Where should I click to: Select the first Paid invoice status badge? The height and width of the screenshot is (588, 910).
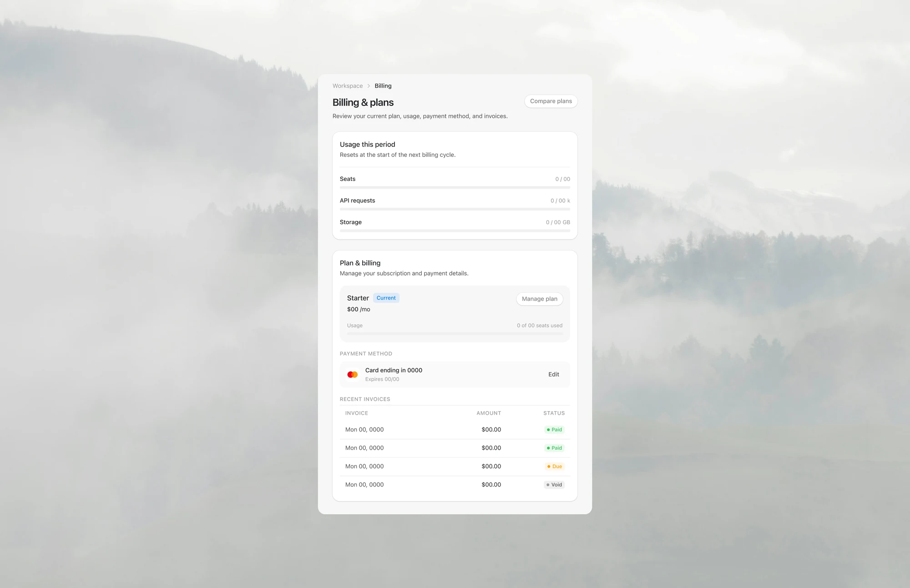pos(554,430)
